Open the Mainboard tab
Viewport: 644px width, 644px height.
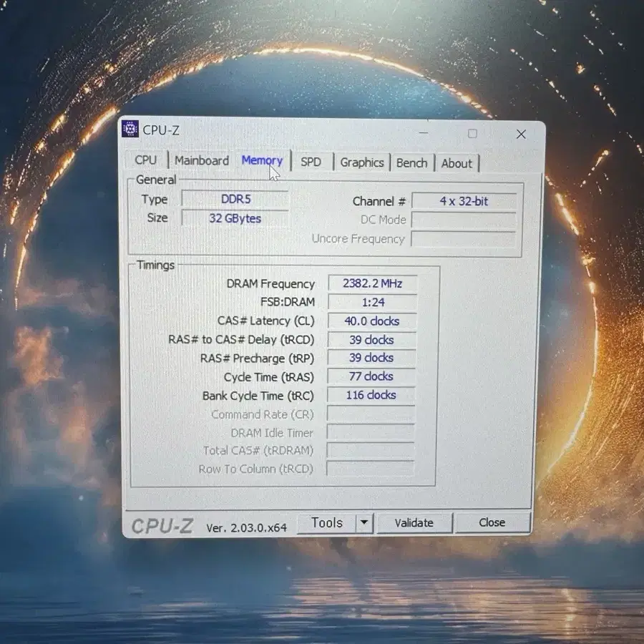[x=202, y=160]
